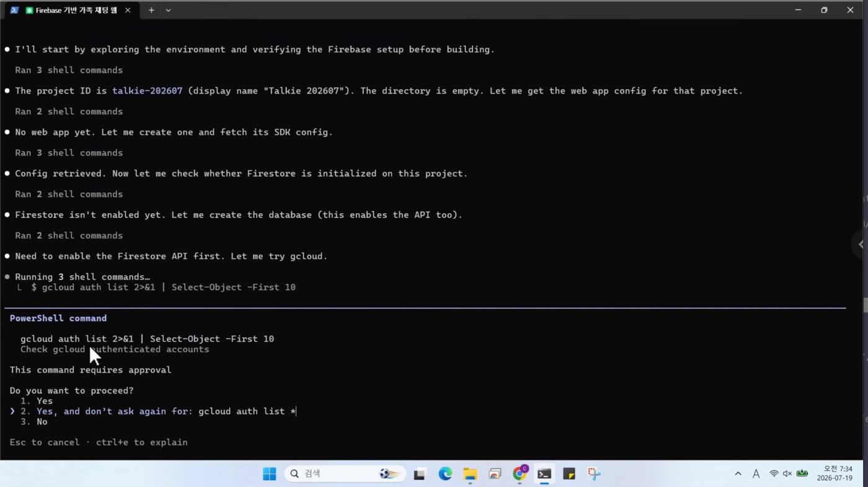Open the gallery-style app icon left of Chrome

click(495, 474)
